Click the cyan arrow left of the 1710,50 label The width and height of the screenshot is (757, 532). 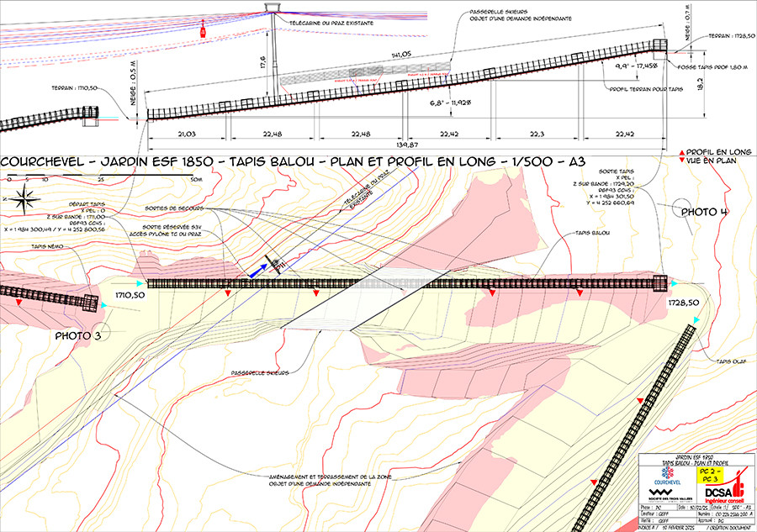tap(140, 283)
